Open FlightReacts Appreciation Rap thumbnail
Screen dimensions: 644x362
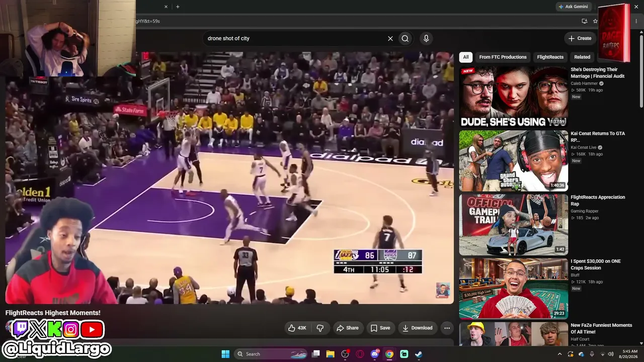click(513, 225)
